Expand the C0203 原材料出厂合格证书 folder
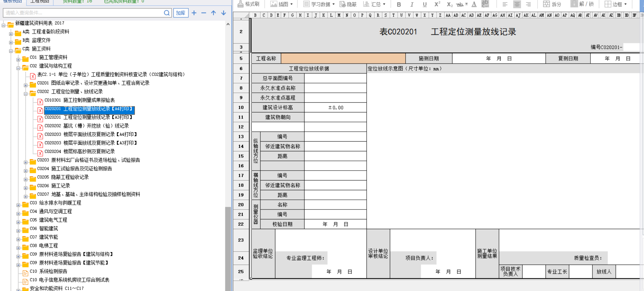 click(26, 162)
